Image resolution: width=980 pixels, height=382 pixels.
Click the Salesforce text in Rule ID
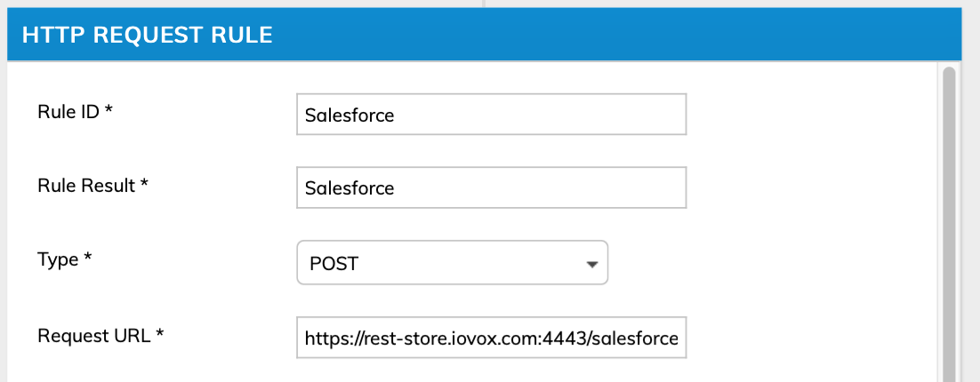tap(349, 115)
